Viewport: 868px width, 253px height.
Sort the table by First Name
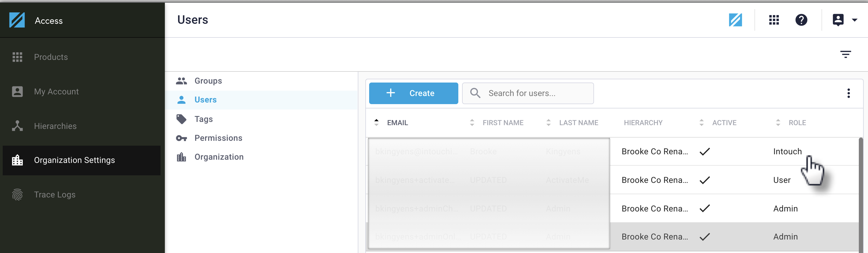472,122
